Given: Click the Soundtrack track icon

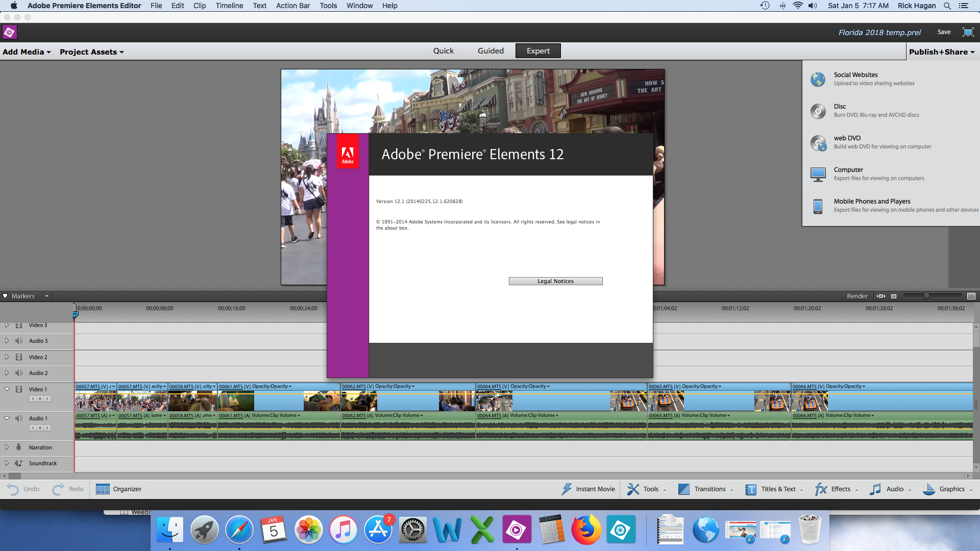Looking at the screenshot, I should coord(19,463).
